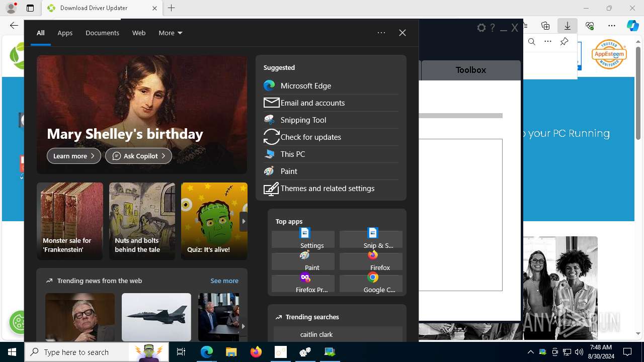Open trending news thumbnail of man with glasses
Screen dimensions: 644x362
80,317
